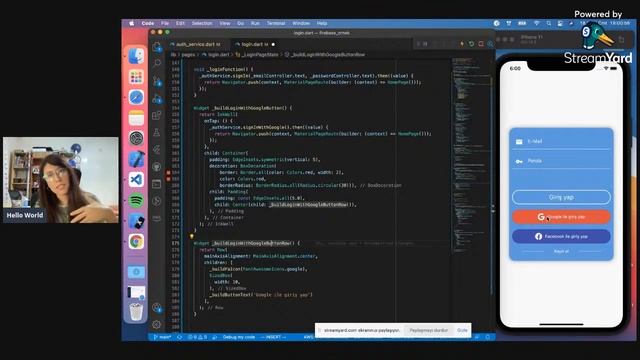Open Notes from the Dock
The width and height of the screenshot is (640, 360).
136,118
